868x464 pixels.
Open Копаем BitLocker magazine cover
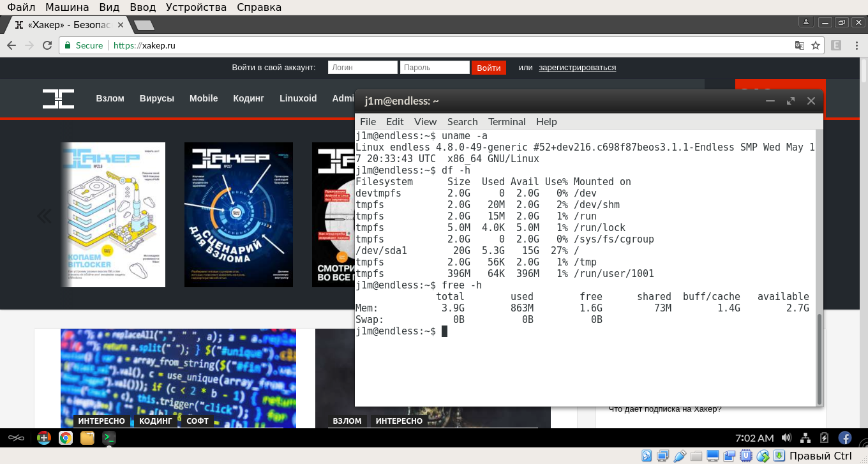click(x=113, y=214)
